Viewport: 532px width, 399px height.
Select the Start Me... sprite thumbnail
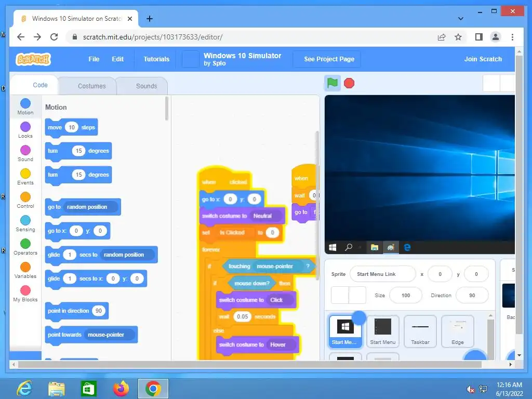click(345, 330)
